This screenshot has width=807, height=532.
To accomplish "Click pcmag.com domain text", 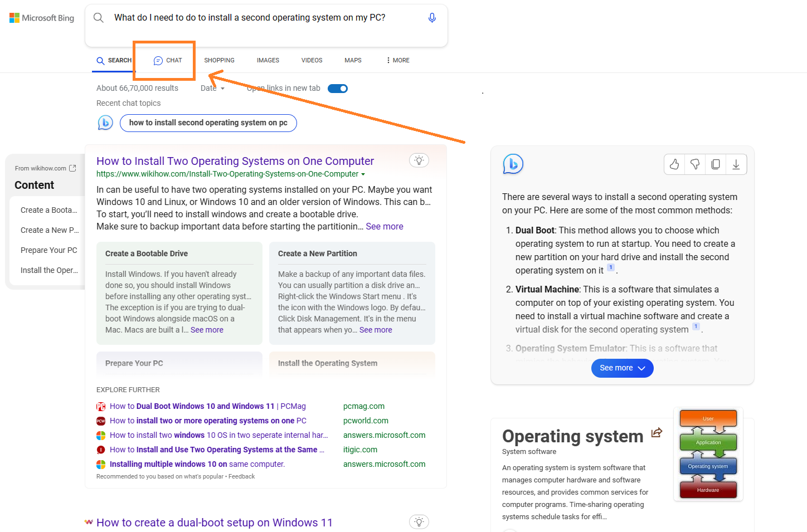I will pos(364,406).
